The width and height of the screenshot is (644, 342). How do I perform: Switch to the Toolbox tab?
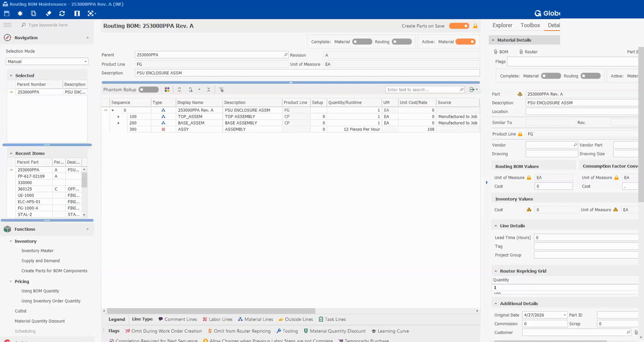pos(530,25)
